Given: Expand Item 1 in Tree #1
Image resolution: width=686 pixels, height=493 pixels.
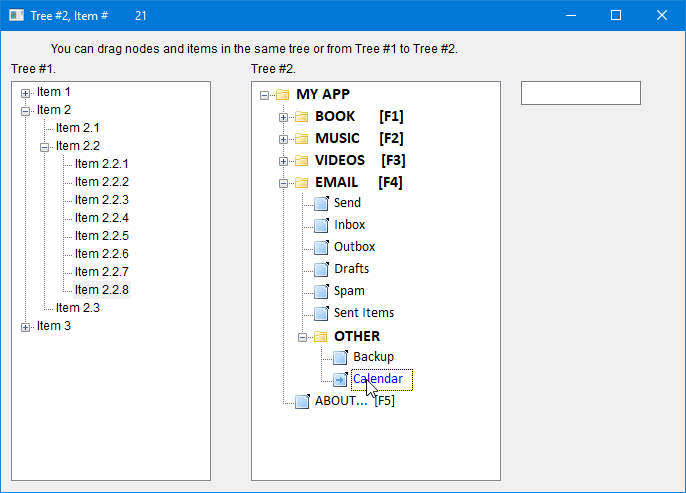Looking at the screenshot, I should pos(25,92).
